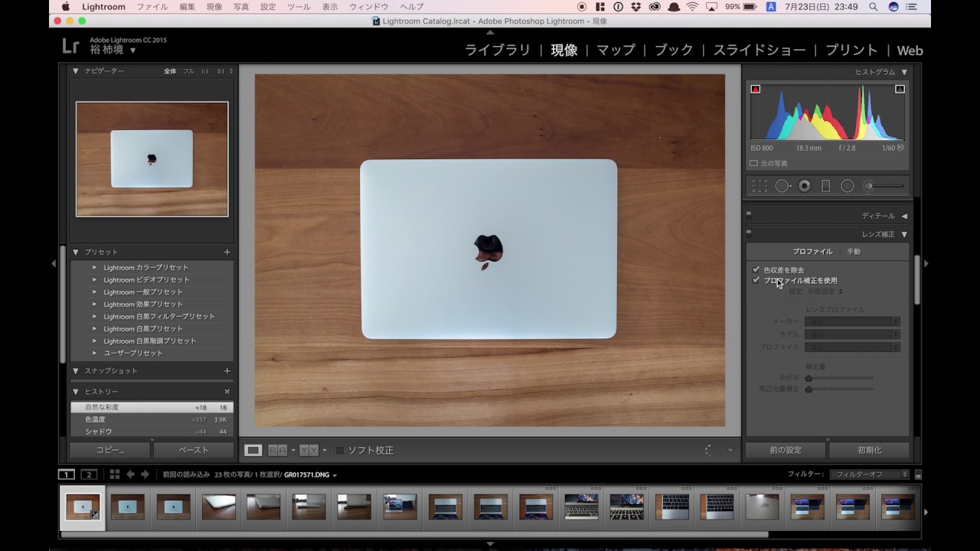
Task: Switch to Loupe view in toolbar
Action: 253,450
